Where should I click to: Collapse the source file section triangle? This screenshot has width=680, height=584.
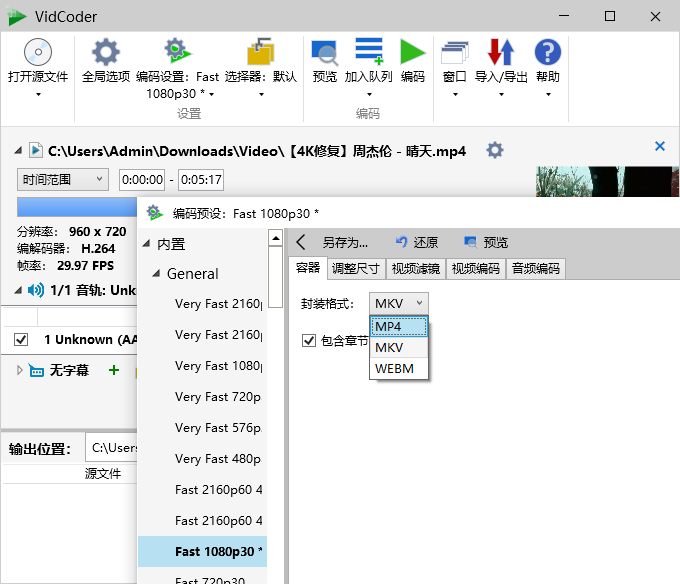point(18,150)
